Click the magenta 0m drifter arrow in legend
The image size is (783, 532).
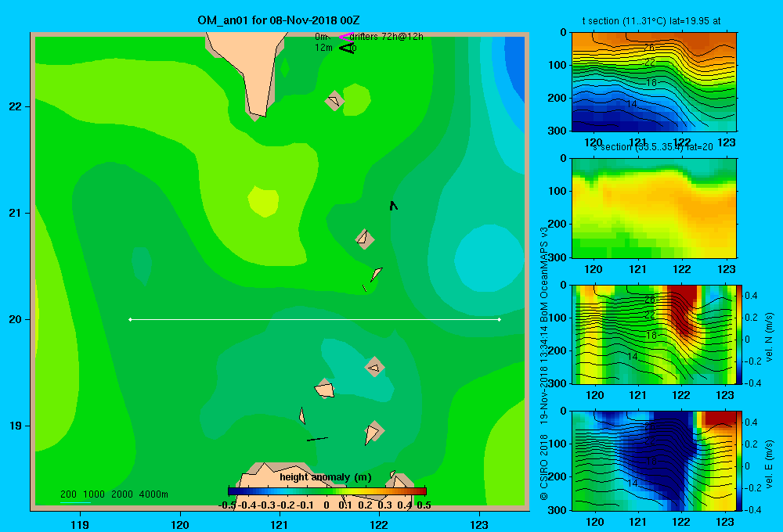click(x=346, y=37)
